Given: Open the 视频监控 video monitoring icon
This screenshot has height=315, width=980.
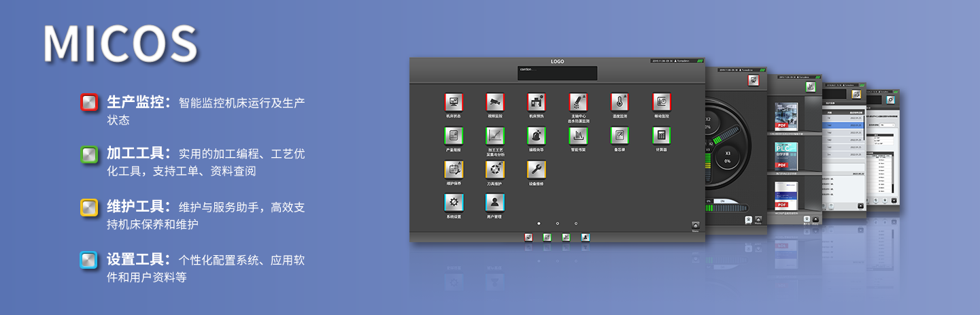Looking at the screenshot, I should coord(495,102).
